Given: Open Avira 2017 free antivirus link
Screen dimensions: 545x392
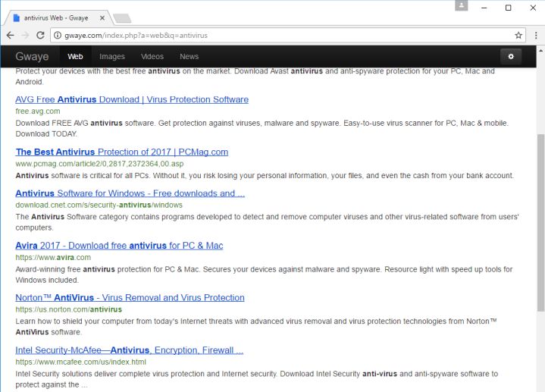Looking at the screenshot, I should tap(119, 246).
